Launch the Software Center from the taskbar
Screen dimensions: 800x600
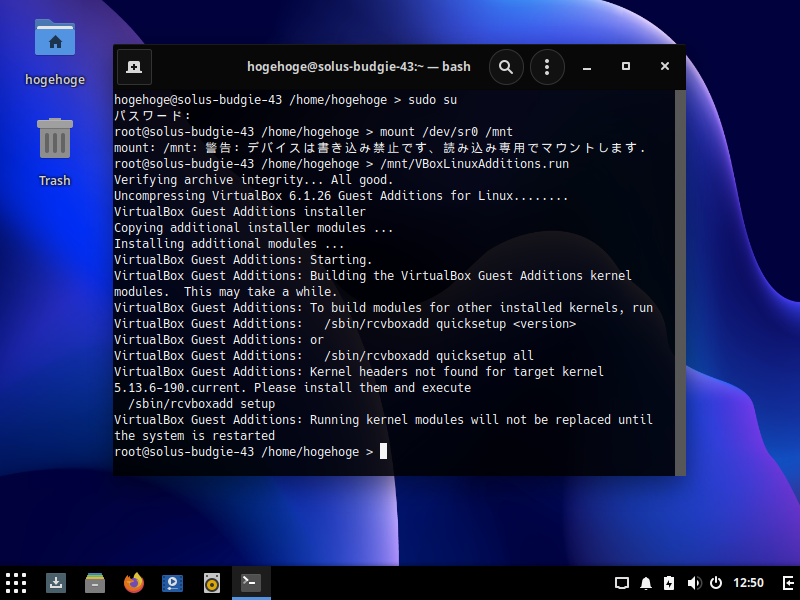click(56, 583)
